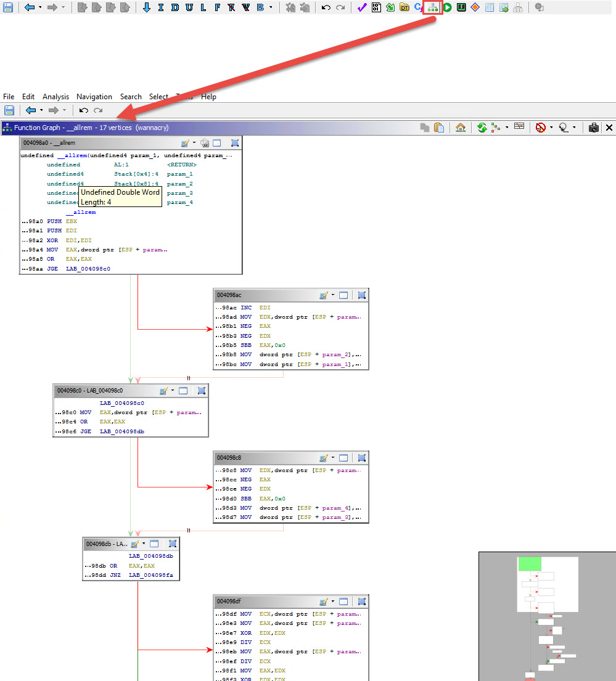
Task: Open the Data Type Manager DT icon
Action: coord(405,7)
